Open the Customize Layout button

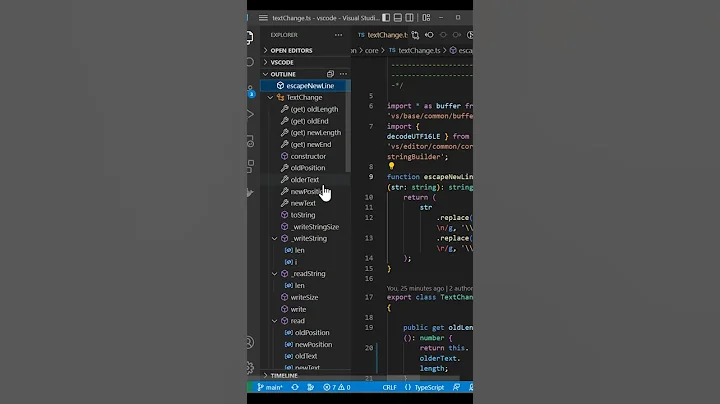click(x=427, y=17)
